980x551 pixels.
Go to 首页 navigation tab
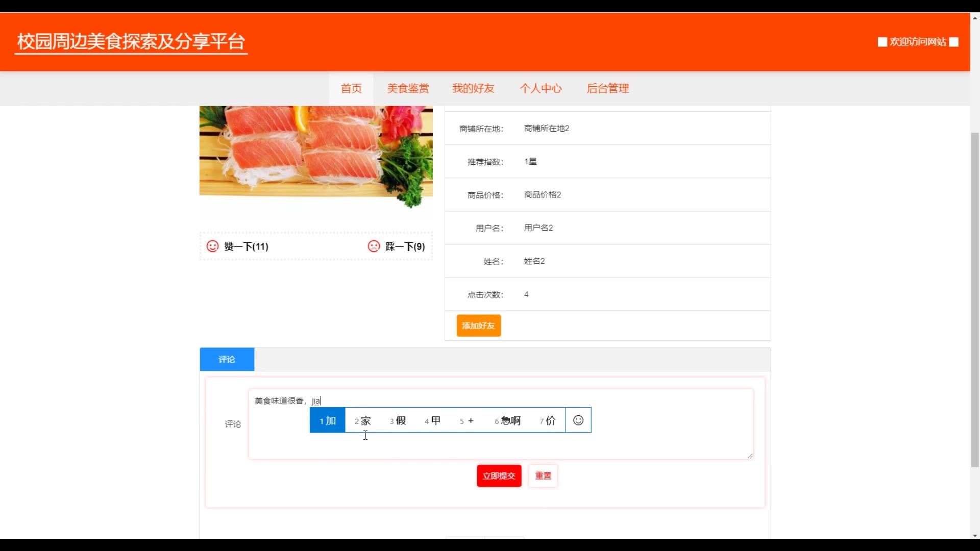coord(351,88)
